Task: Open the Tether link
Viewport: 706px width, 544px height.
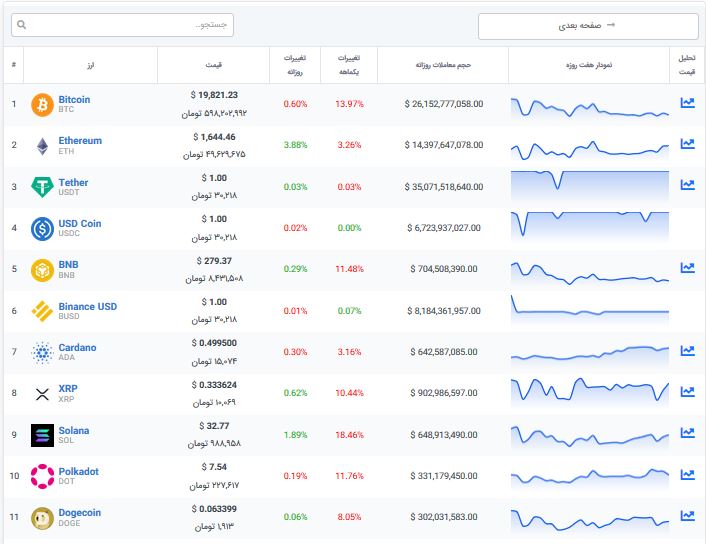Action: point(73,182)
